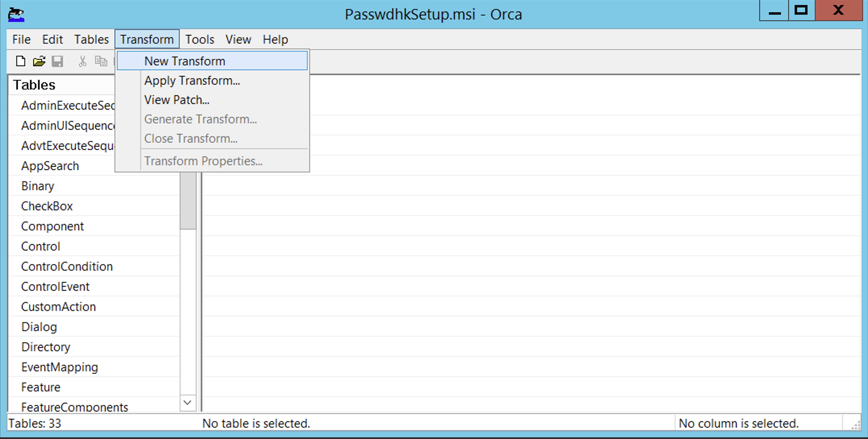
Task: Click the Orca whale icon in title bar
Action: pyautogui.click(x=16, y=14)
